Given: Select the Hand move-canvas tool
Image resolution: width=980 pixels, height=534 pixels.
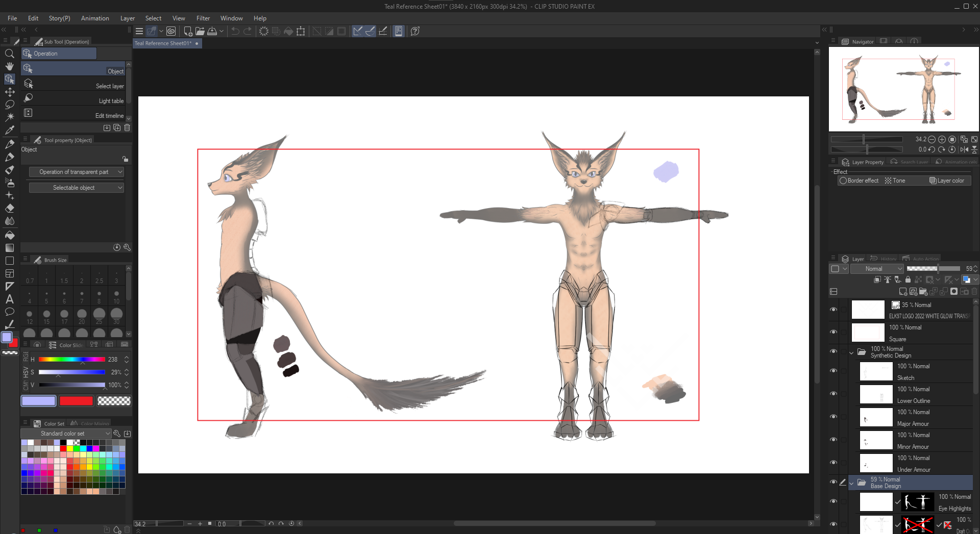Looking at the screenshot, I should click(x=9, y=66).
